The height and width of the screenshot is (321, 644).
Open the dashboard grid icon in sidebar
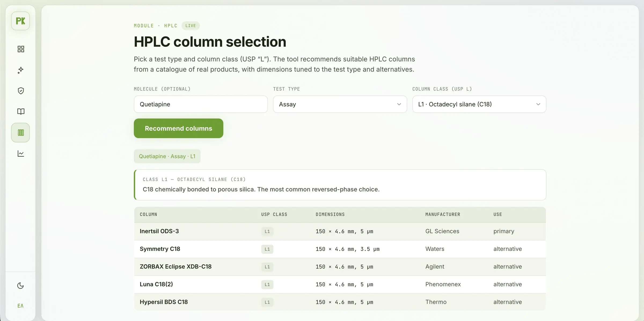point(21,49)
